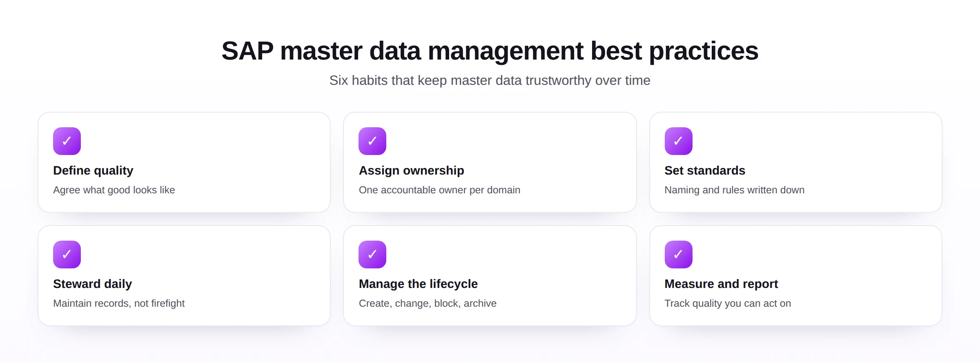Click 'Maintain records, not firefight' text
Image resolution: width=980 pixels, height=363 pixels.
pyautogui.click(x=119, y=303)
